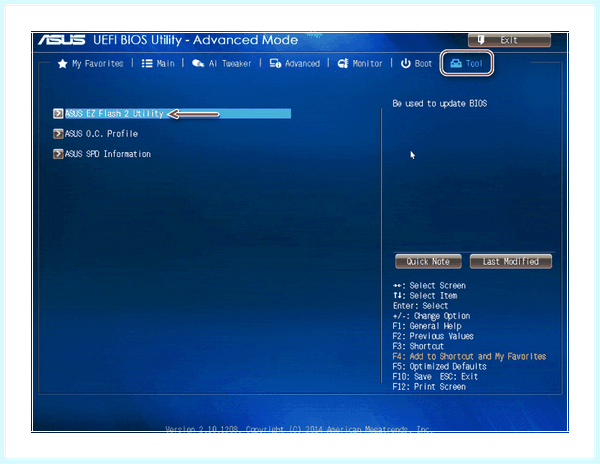Image resolution: width=600 pixels, height=464 pixels.
Task: Expand the ASUS SPD Information arrow
Action: tap(58, 154)
